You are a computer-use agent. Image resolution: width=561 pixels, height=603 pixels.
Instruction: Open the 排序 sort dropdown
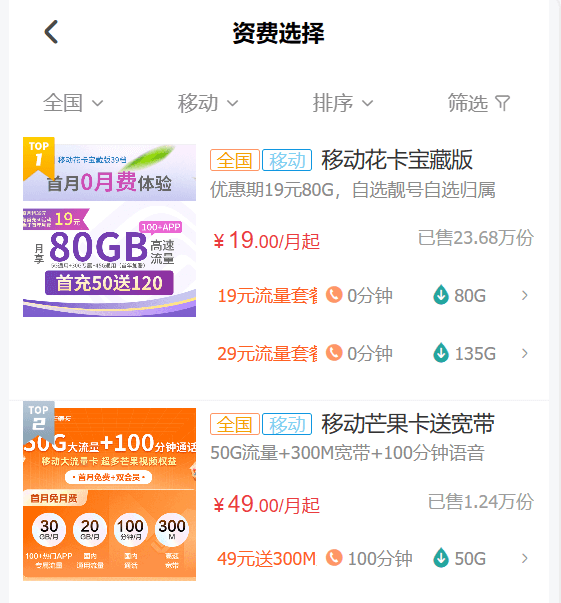point(343,103)
